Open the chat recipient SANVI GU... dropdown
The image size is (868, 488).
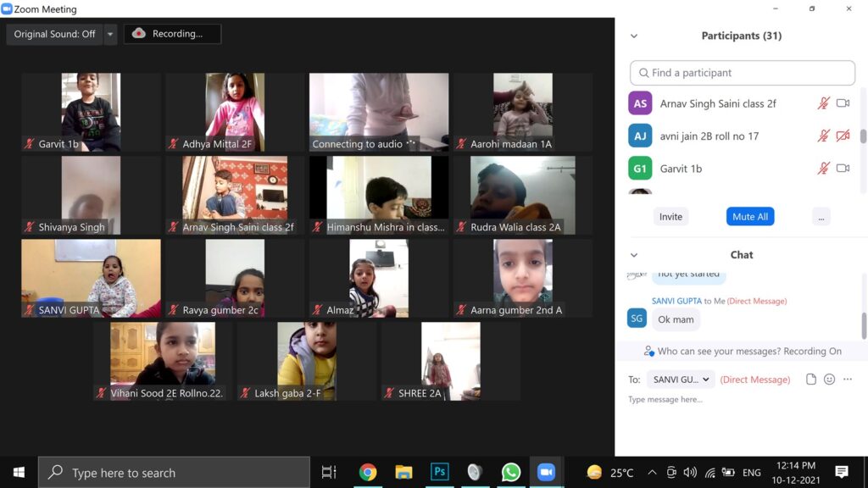pos(681,380)
